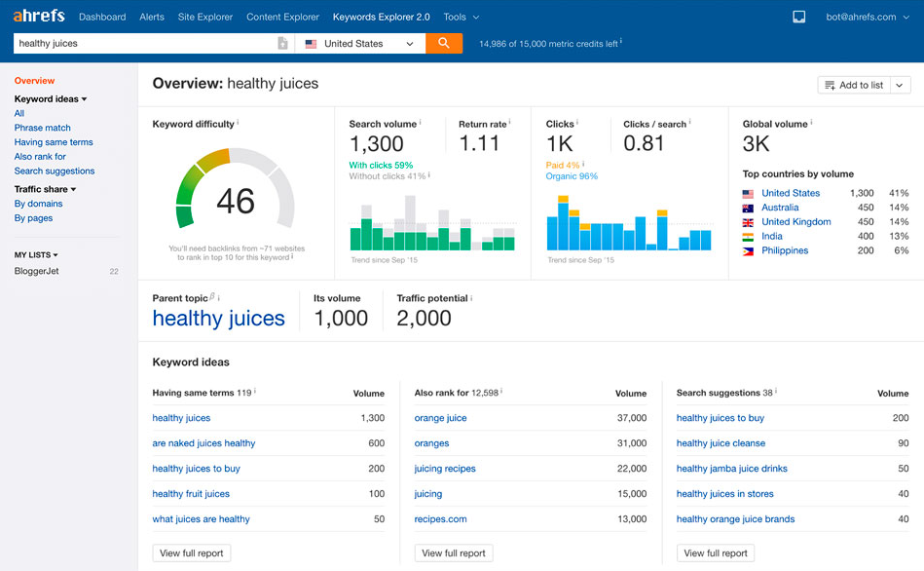This screenshot has width=924, height=571.
Task: Click the ahrefs logo in the top bar
Action: pyautogui.click(x=38, y=16)
